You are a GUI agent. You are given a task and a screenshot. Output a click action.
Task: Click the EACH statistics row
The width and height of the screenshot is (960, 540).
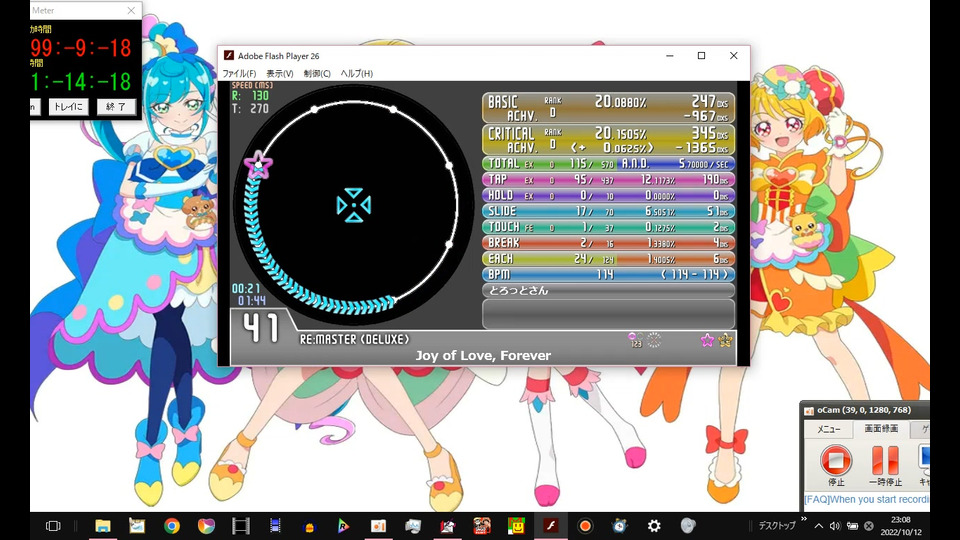609,259
